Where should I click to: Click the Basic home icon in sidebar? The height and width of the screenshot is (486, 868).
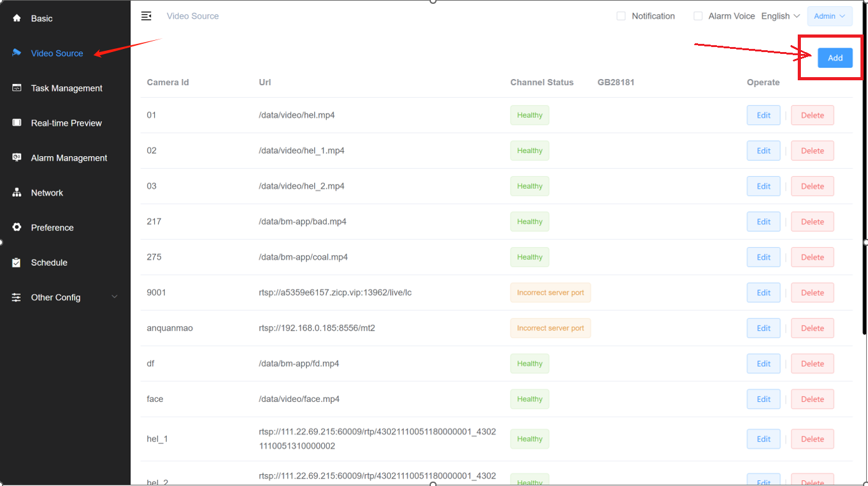point(17,18)
